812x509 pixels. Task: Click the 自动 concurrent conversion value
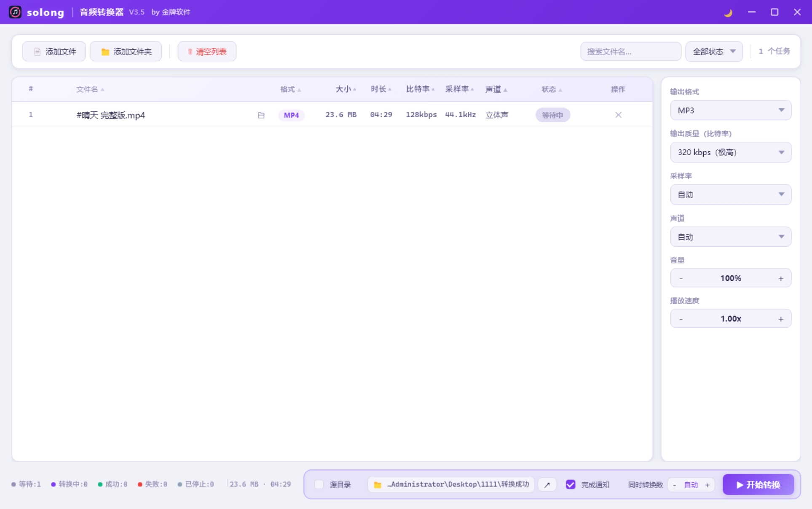pos(691,485)
